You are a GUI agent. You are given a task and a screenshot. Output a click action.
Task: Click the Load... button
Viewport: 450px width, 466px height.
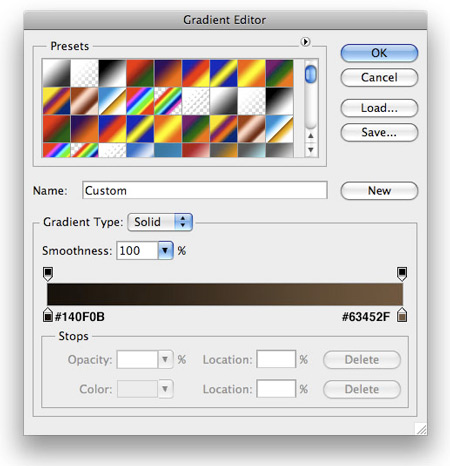[379, 108]
